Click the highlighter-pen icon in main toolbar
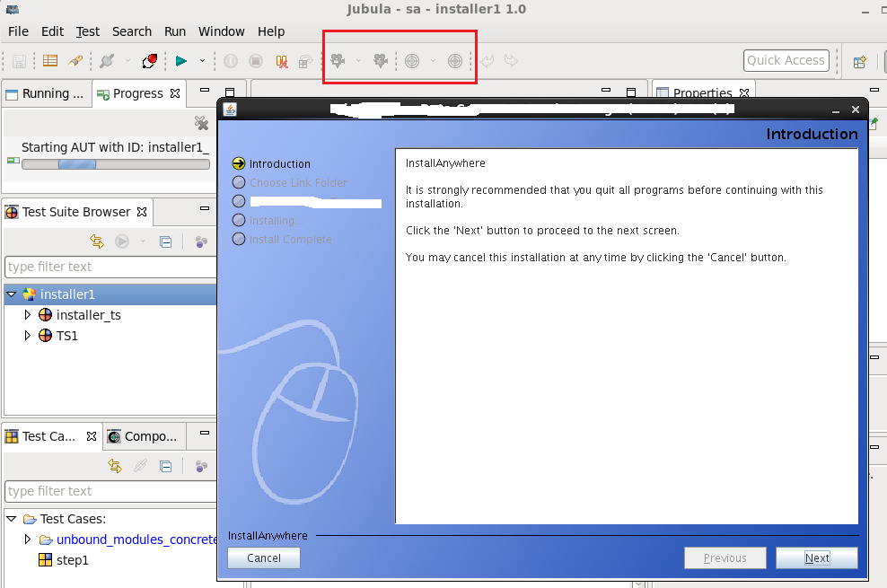 tap(75, 60)
